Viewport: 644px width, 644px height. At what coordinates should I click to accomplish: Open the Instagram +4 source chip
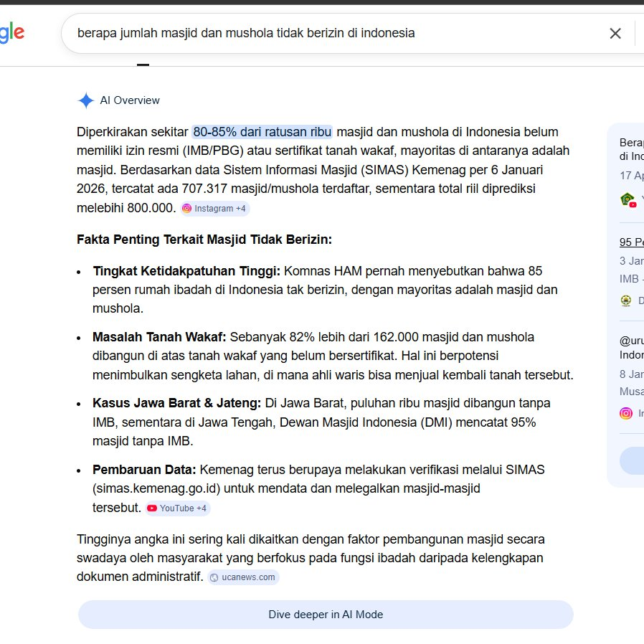tap(215, 209)
